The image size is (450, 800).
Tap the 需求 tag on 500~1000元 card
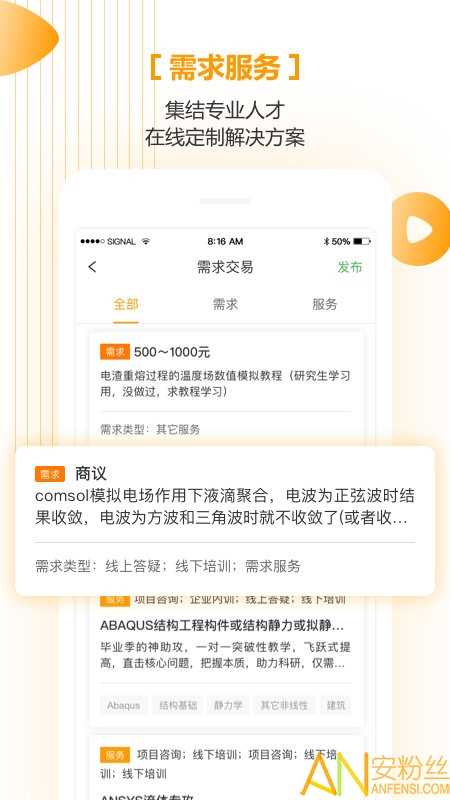point(115,352)
